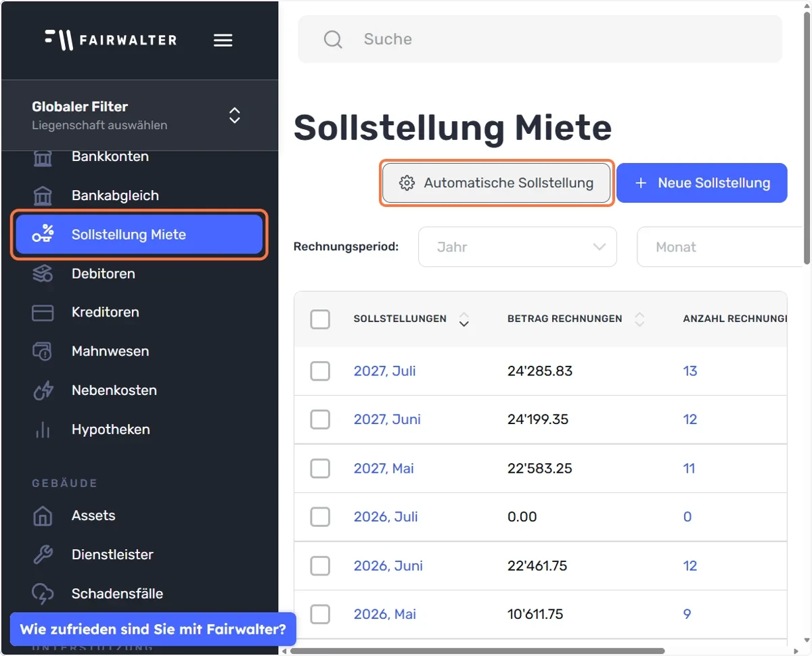Screen dimensions: 812x656
Task: Click the Automatische Sollstellung button
Action: 497,183
